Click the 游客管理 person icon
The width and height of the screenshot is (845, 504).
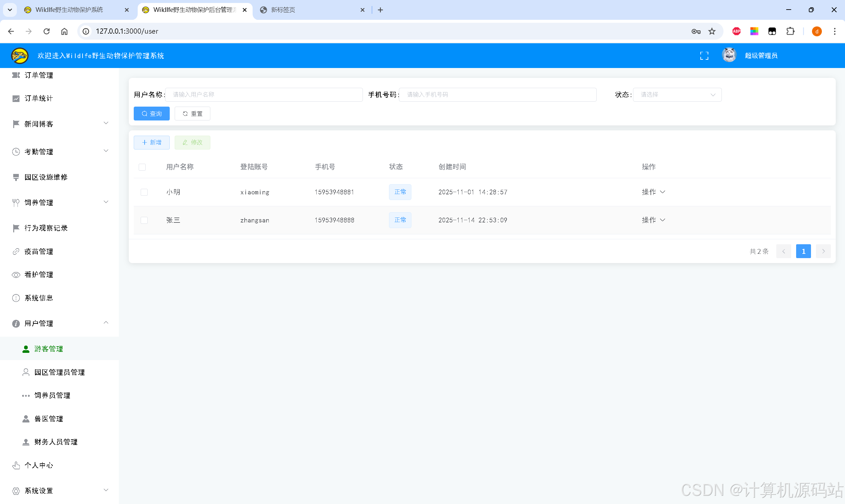click(26, 349)
